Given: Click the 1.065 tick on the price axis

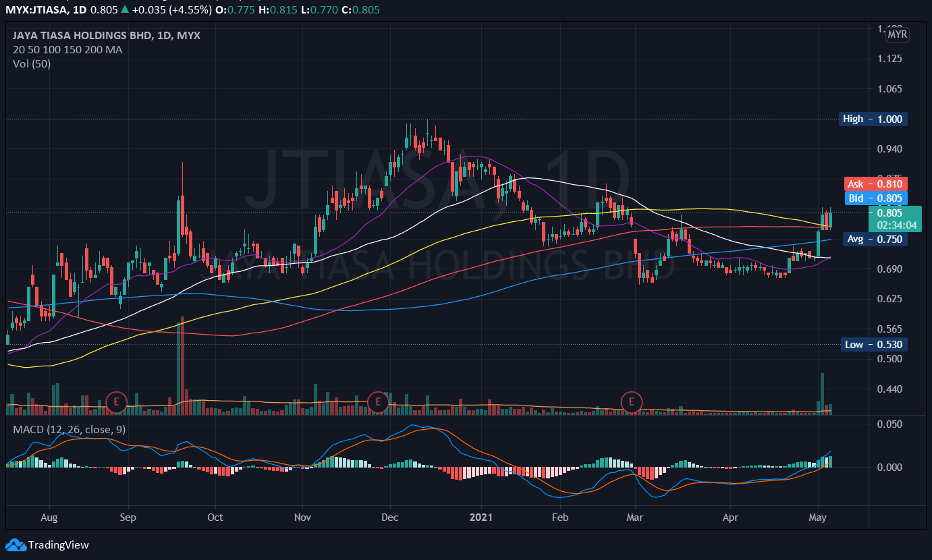Looking at the screenshot, I should [x=889, y=88].
